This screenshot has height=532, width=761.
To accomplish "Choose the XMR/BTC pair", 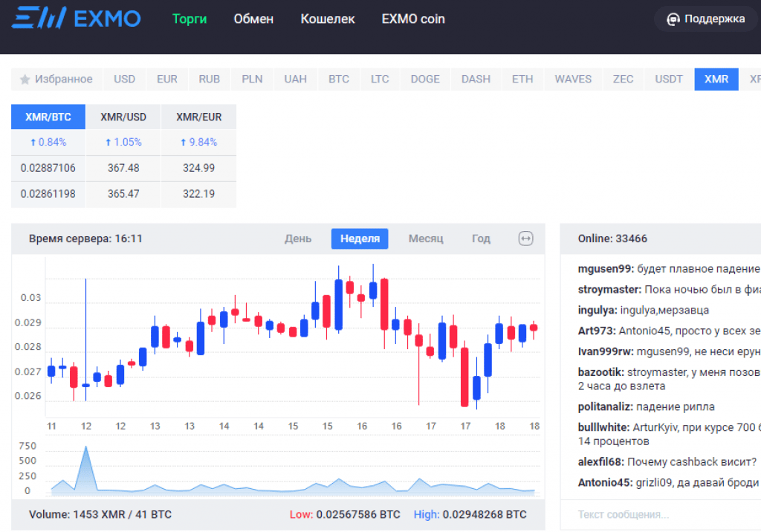I will (48, 117).
